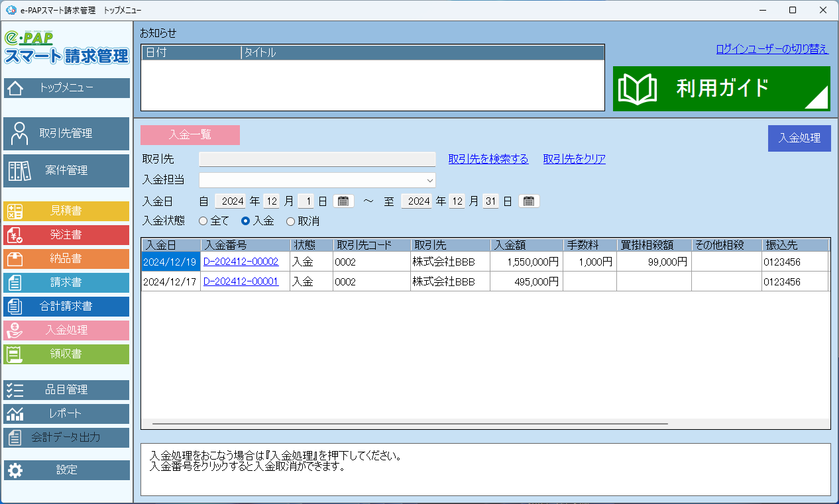Click the タイトル header in お知らせ list
The image size is (839, 504).
coord(423,53)
